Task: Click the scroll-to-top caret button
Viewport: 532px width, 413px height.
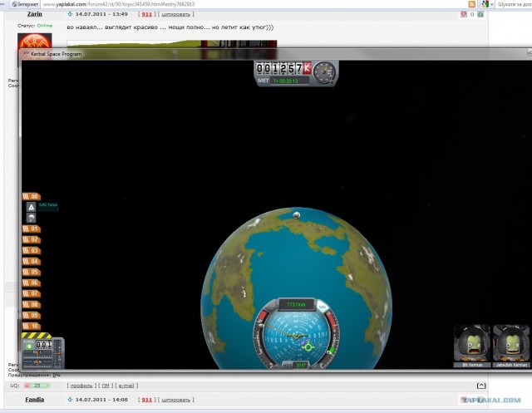Action: [x=481, y=386]
